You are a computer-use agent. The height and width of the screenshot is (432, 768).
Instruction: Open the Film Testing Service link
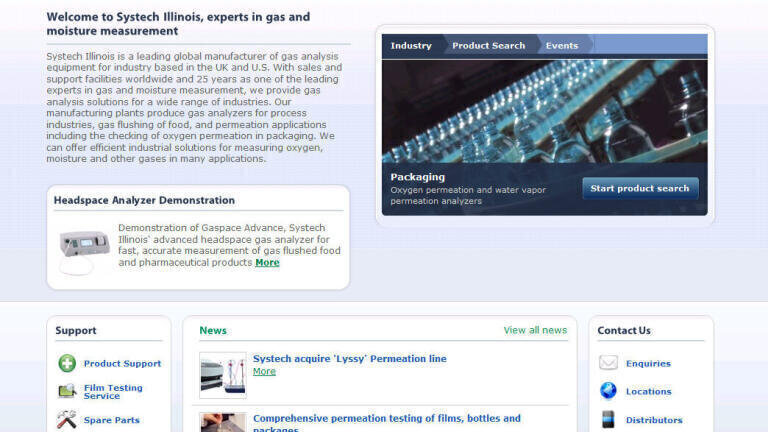tap(113, 391)
